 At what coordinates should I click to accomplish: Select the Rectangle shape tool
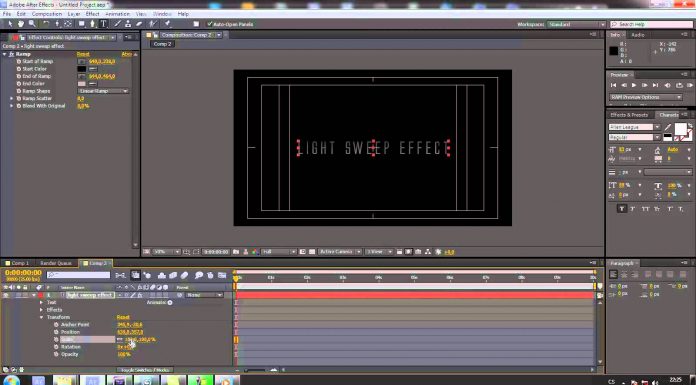[x=82, y=24]
